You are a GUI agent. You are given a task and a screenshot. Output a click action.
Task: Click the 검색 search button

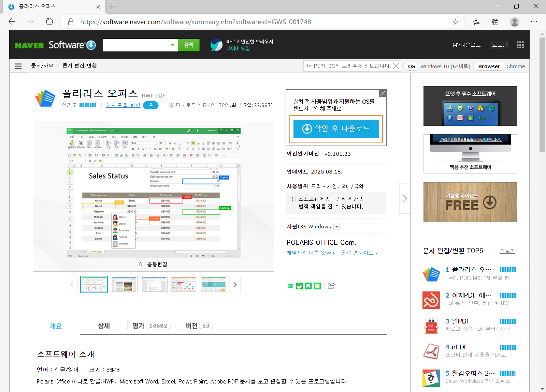click(x=189, y=45)
